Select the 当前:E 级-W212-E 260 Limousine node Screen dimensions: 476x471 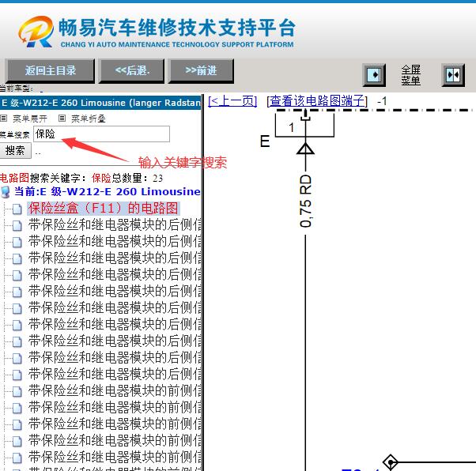tap(108, 192)
